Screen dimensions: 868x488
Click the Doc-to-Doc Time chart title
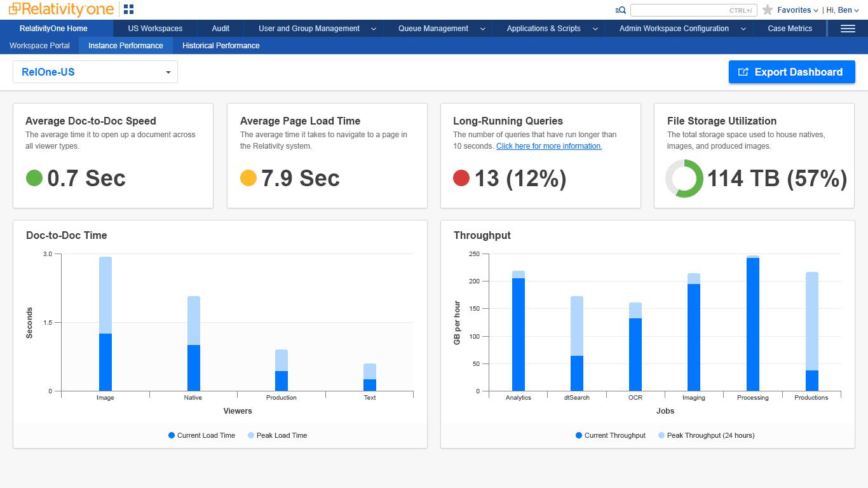click(67, 235)
